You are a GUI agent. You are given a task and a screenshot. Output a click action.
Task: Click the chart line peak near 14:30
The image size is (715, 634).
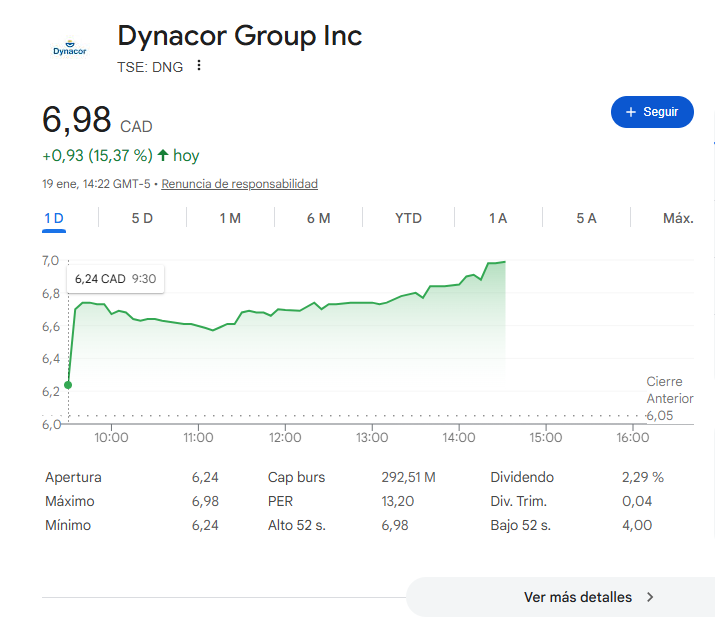tap(504, 262)
